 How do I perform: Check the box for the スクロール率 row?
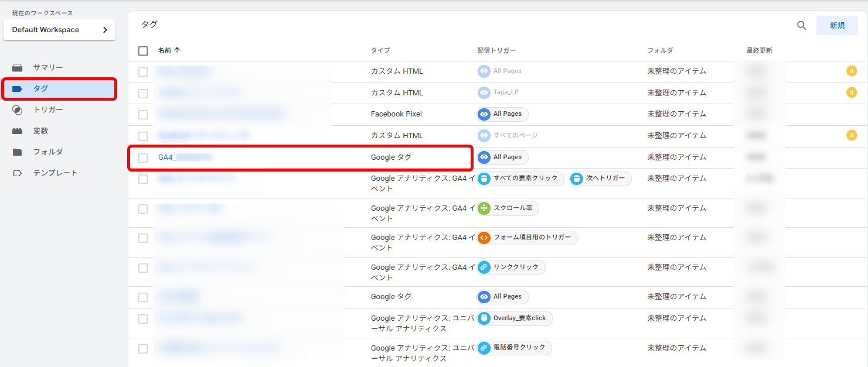[x=143, y=209]
